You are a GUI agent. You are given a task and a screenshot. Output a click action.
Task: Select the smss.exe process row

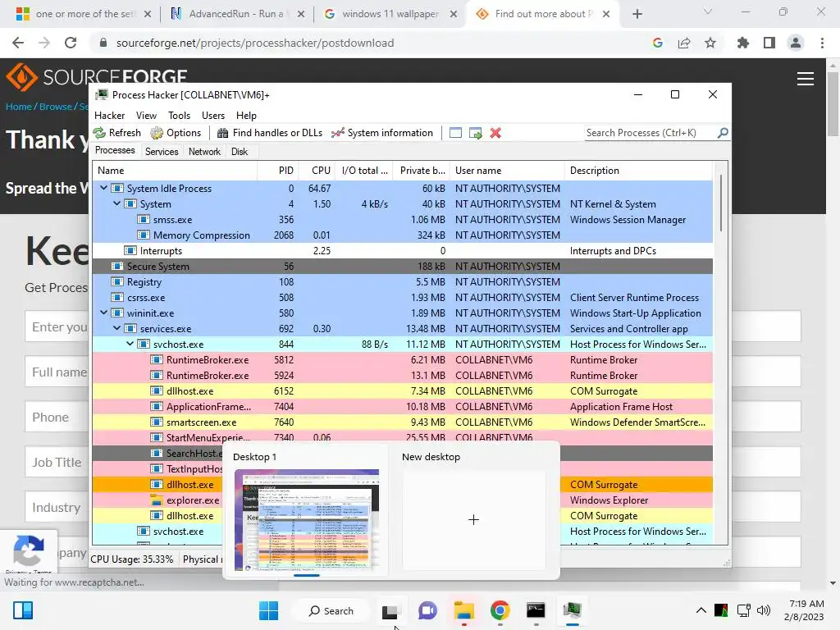pyautogui.click(x=402, y=220)
